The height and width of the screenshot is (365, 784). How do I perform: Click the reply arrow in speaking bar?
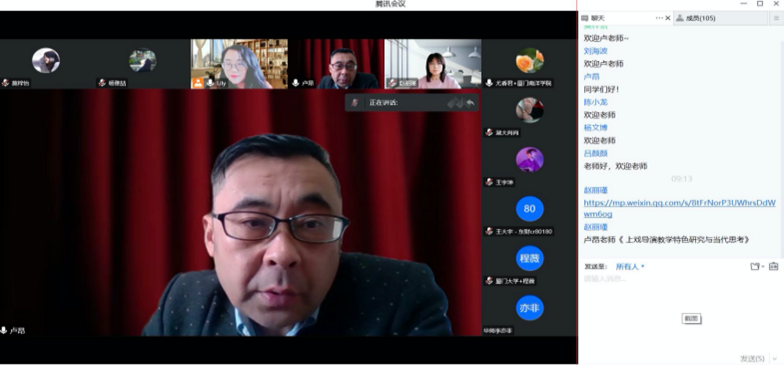tap(470, 103)
